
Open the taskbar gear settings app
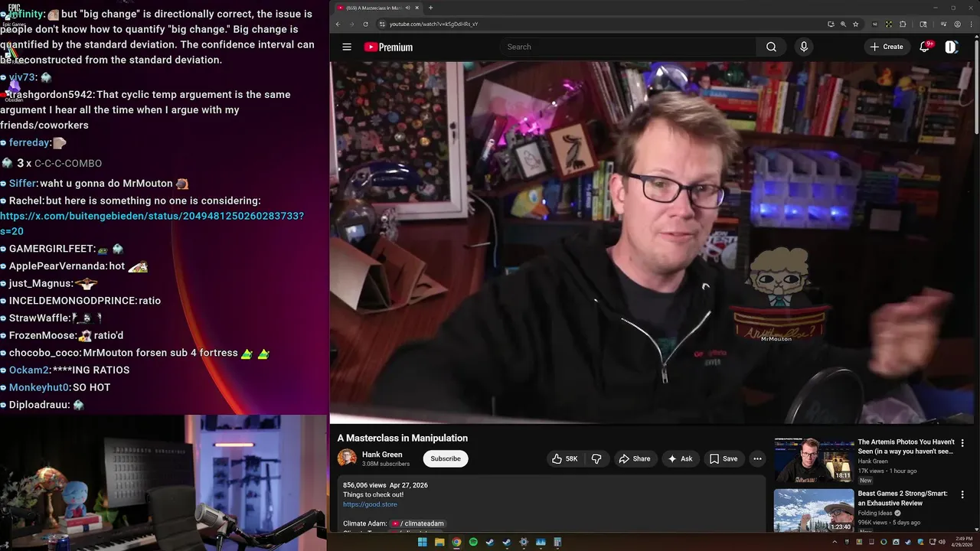click(x=524, y=543)
